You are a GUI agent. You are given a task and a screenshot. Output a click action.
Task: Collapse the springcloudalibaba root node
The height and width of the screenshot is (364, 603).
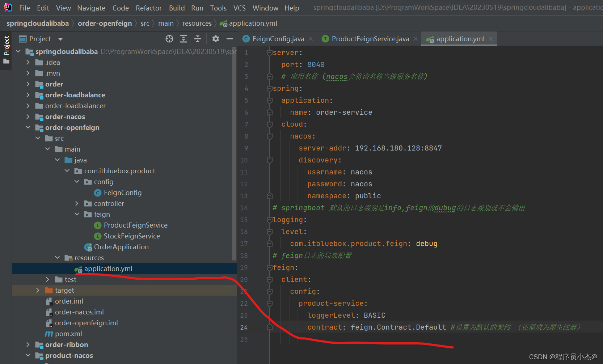click(x=18, y=51)
